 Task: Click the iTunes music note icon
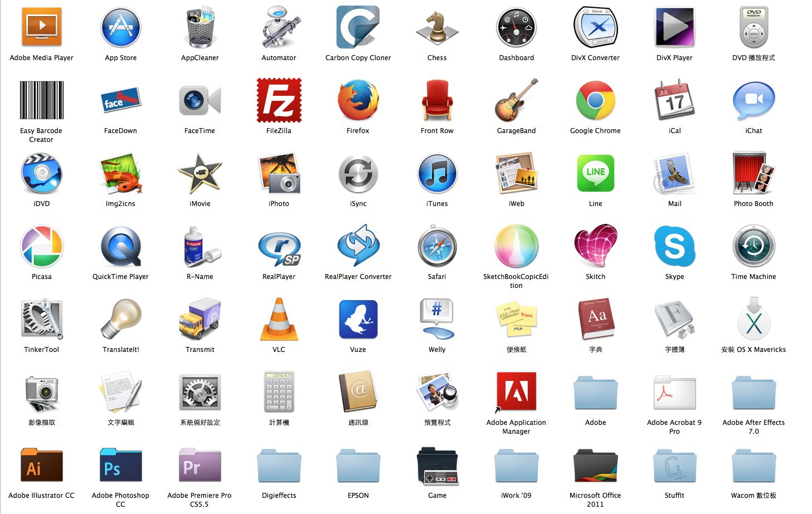pyautogui.click(x=437, y=173)
